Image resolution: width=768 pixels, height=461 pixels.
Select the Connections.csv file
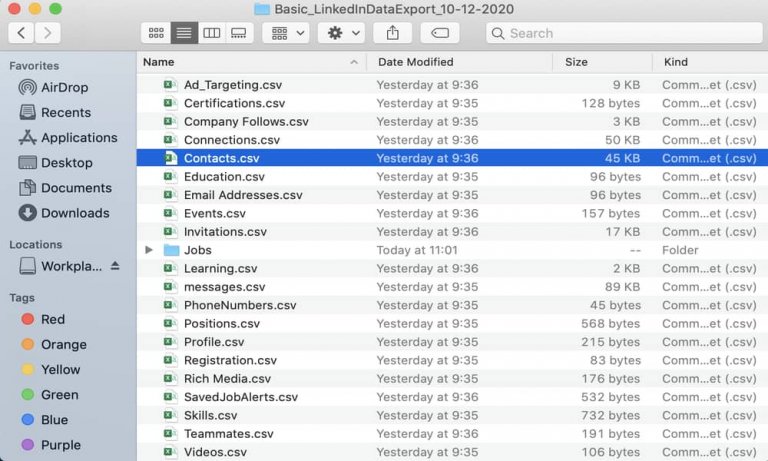click(x=232, y=140)
